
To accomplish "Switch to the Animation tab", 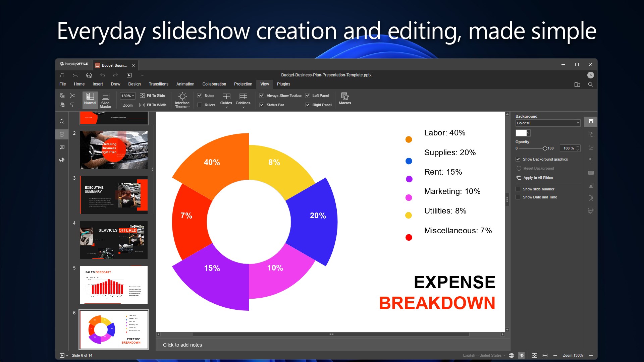I will point(185,84).
